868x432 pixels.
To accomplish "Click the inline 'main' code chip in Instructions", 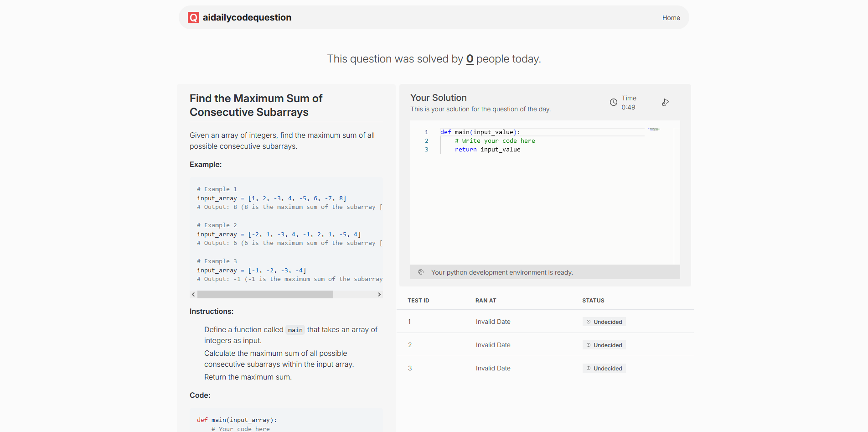I will tap(295, 330).
